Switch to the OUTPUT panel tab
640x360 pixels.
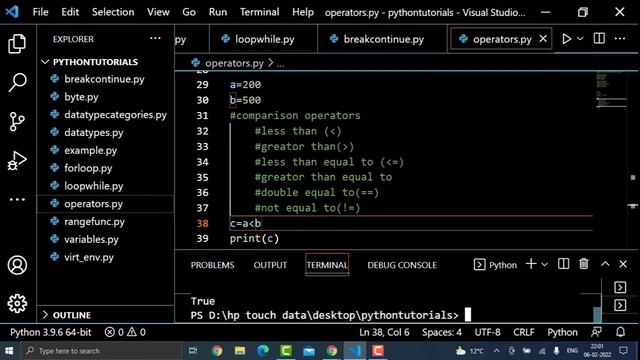point(270,265)
